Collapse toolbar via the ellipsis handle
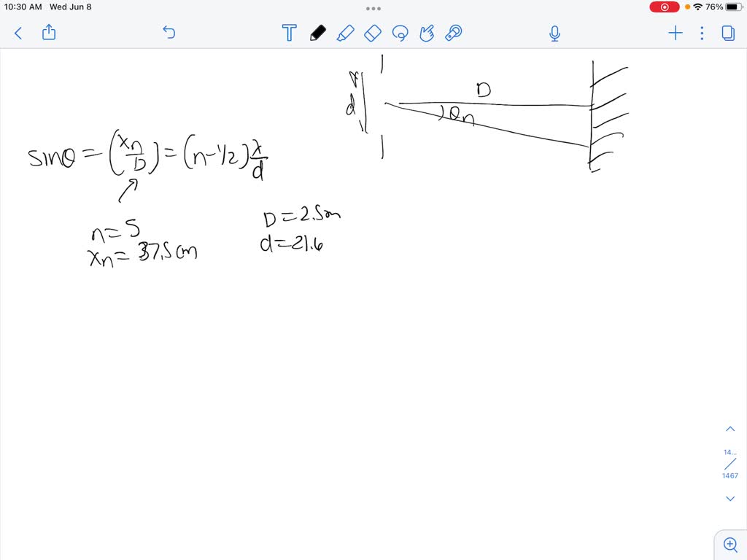Image resolution: width=747 pixels, height=560 pixels. [373, 8]
